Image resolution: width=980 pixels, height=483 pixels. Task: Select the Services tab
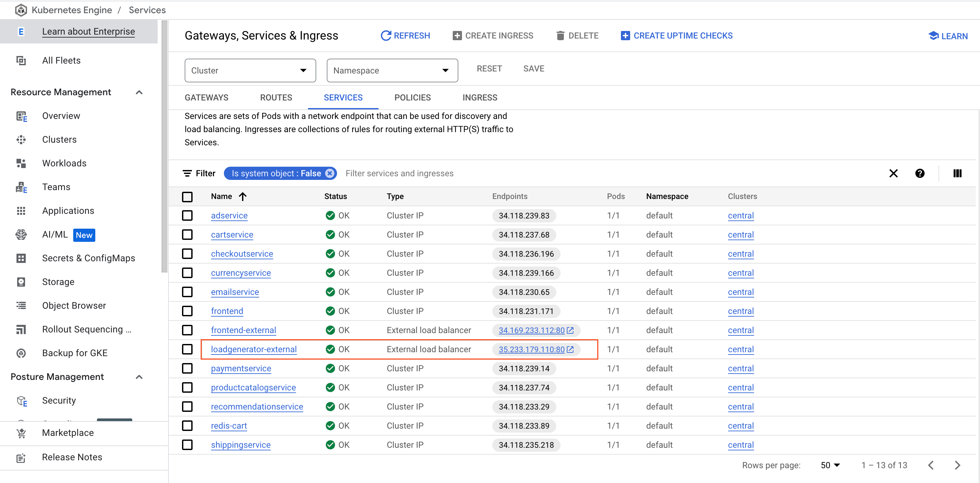343,98
